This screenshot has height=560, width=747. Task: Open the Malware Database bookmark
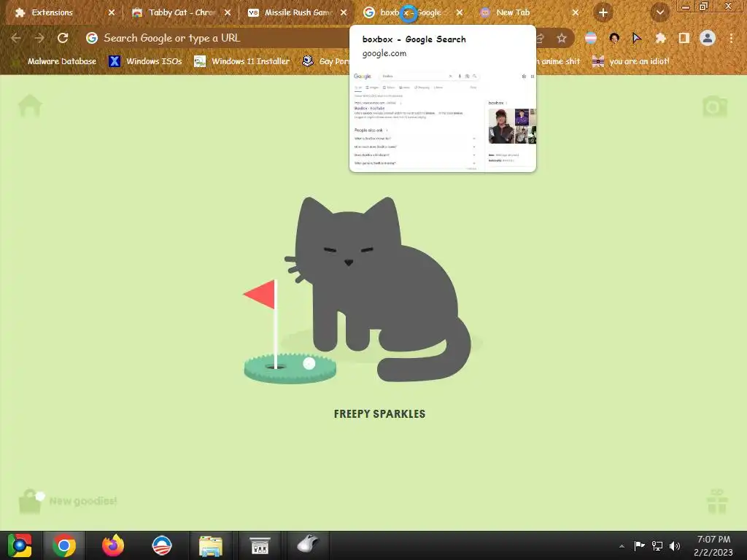pos(56,61)
